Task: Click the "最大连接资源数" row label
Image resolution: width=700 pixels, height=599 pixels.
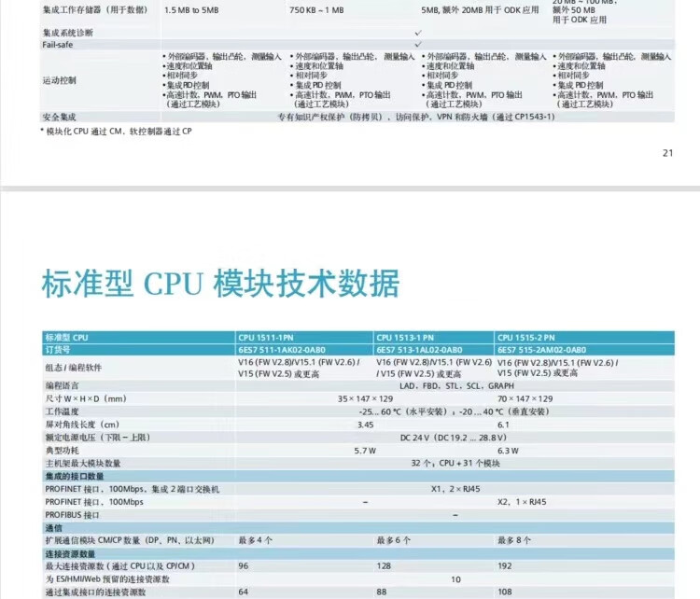Action: click(120, 566)
